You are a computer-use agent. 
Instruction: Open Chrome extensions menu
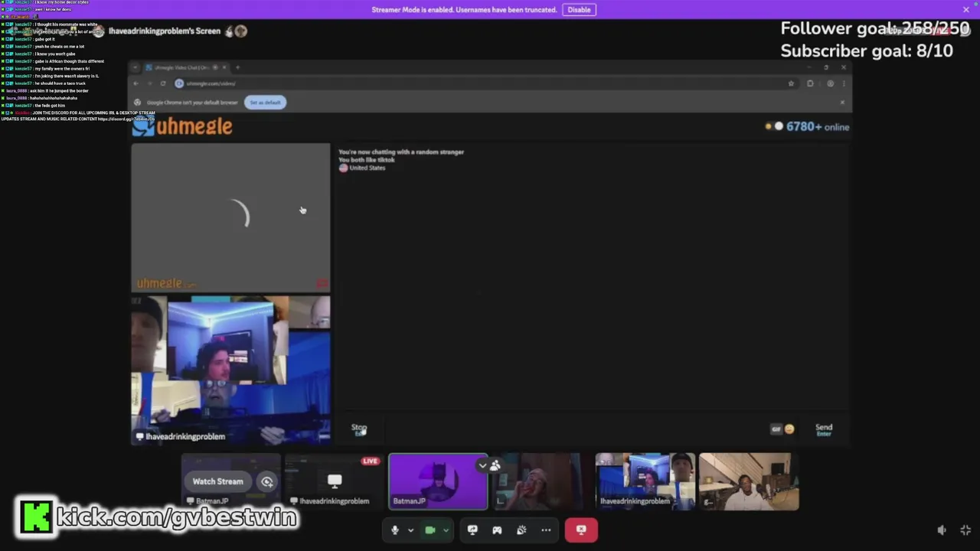point(810,83)
